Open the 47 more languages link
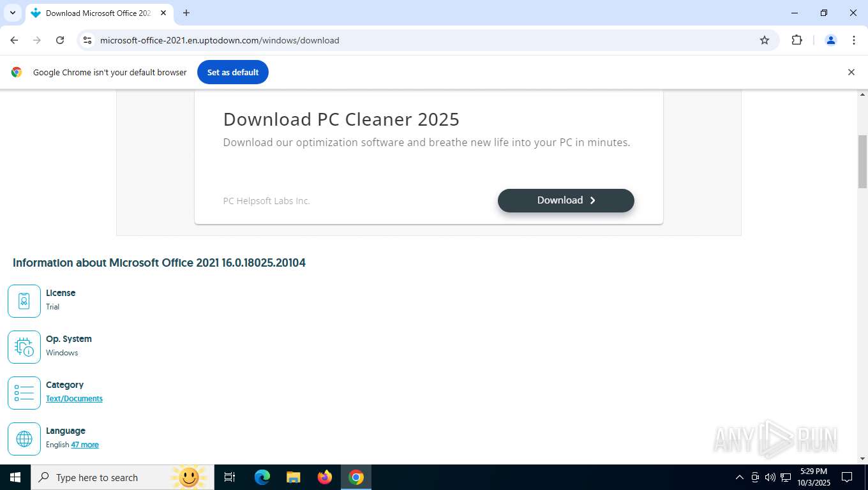The width and height of the screenshot is (868, 490). coord(85,445)
